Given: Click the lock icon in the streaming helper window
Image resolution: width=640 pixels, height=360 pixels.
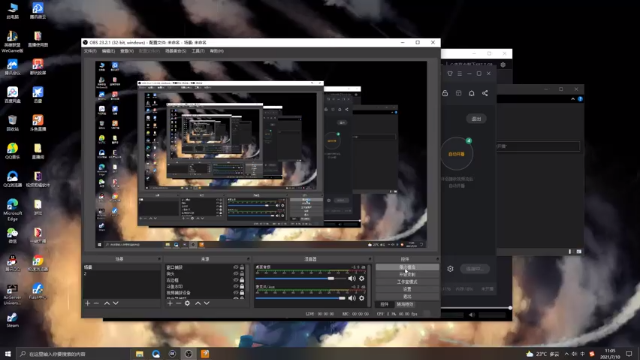Looking at the screenshot, I should point(445,93).
